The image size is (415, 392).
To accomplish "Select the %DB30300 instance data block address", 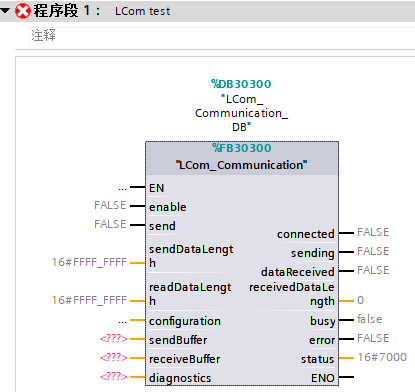I will (241, 84).
